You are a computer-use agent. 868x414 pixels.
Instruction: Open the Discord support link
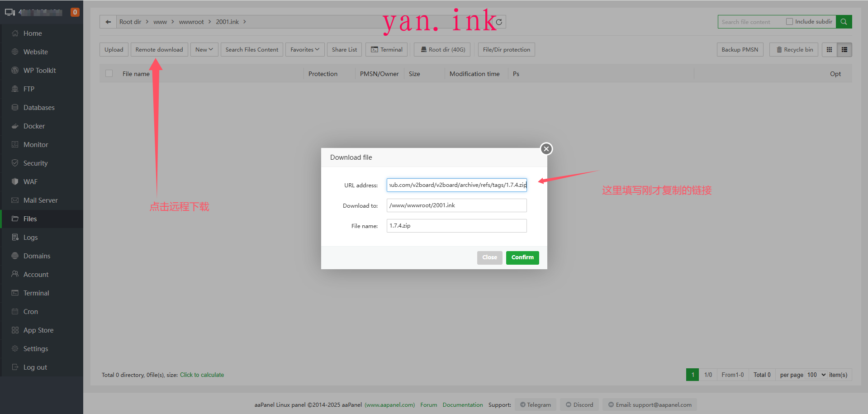tap(579, 404)
